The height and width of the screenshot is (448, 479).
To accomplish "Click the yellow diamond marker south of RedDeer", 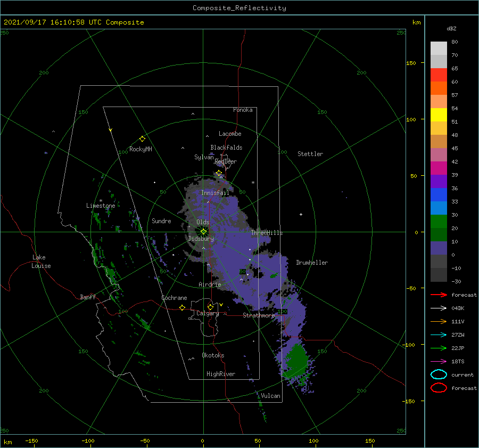I will point(219,173).
